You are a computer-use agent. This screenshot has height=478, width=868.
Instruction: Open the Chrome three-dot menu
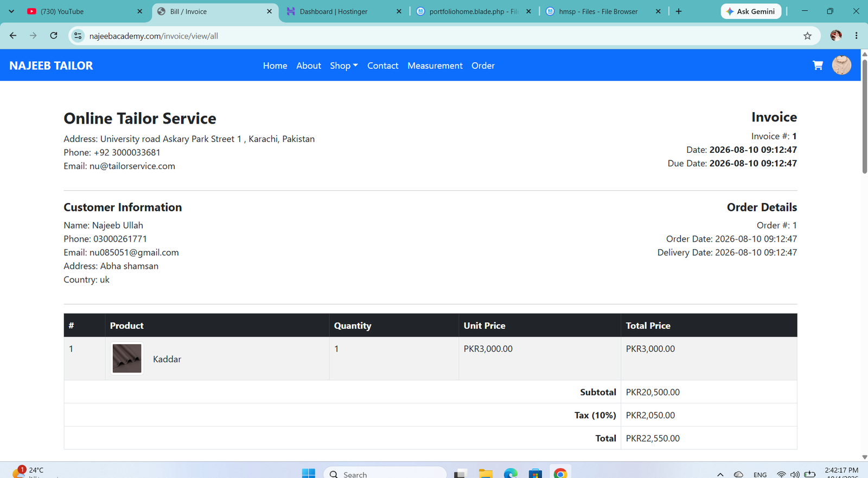[857, 36]
